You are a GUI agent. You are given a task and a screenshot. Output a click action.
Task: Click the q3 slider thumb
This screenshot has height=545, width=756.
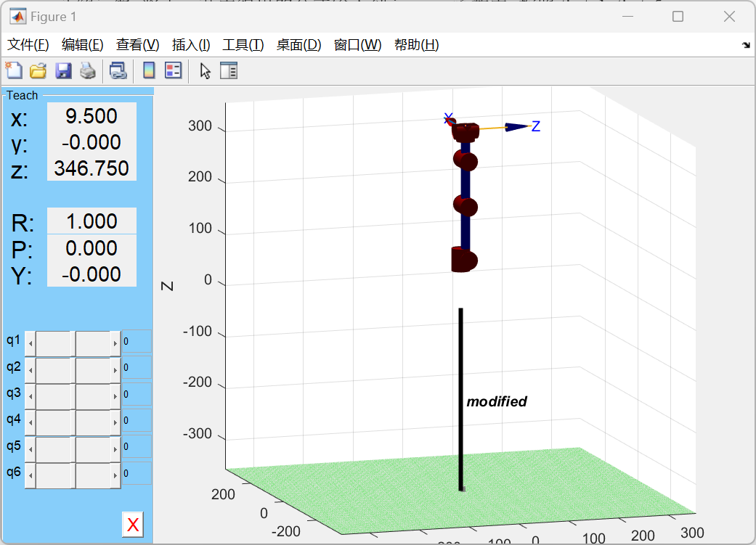click(73, 396)
